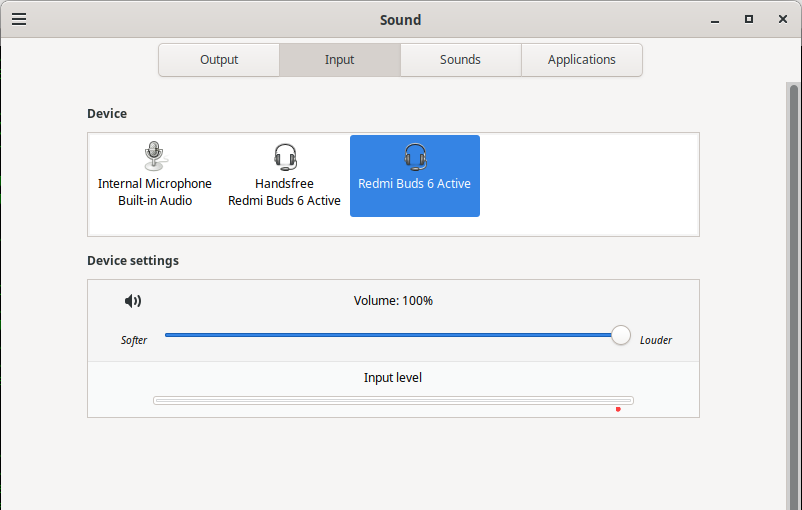Minimize the Sound window

(x=715, y=19)
